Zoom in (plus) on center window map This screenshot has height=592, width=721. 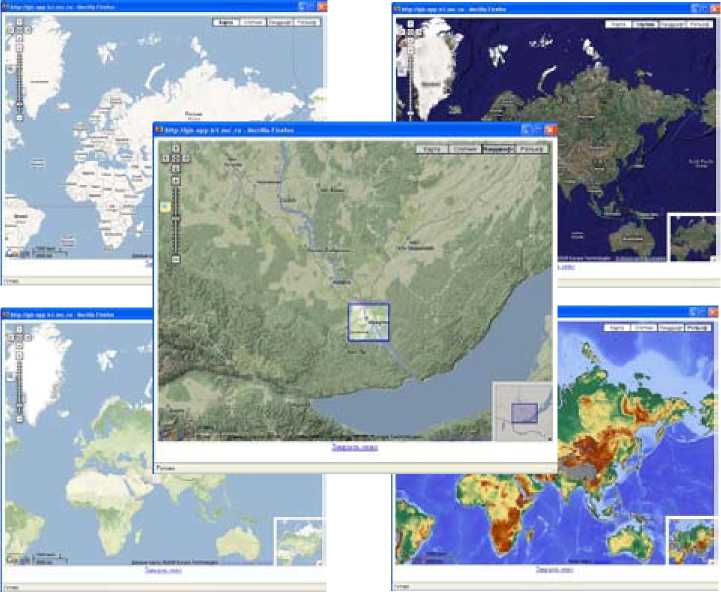click(x=176, y=181)
